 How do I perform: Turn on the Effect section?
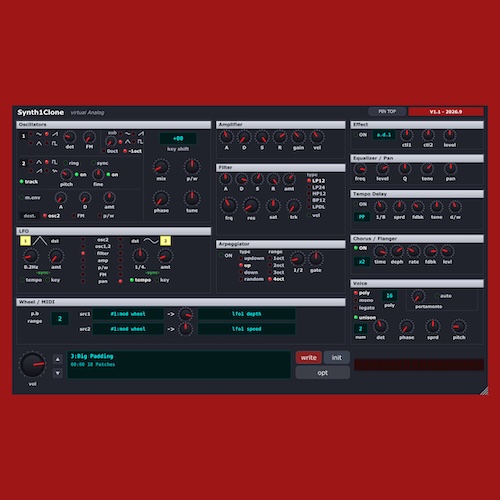[x=360, y=135]
